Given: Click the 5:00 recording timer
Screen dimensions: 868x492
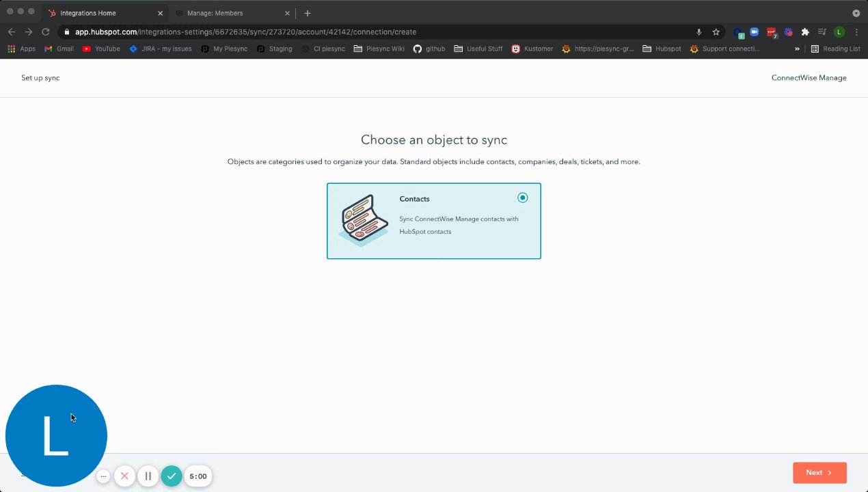Looking at the screenshot, I should click(x=198, y=476).
